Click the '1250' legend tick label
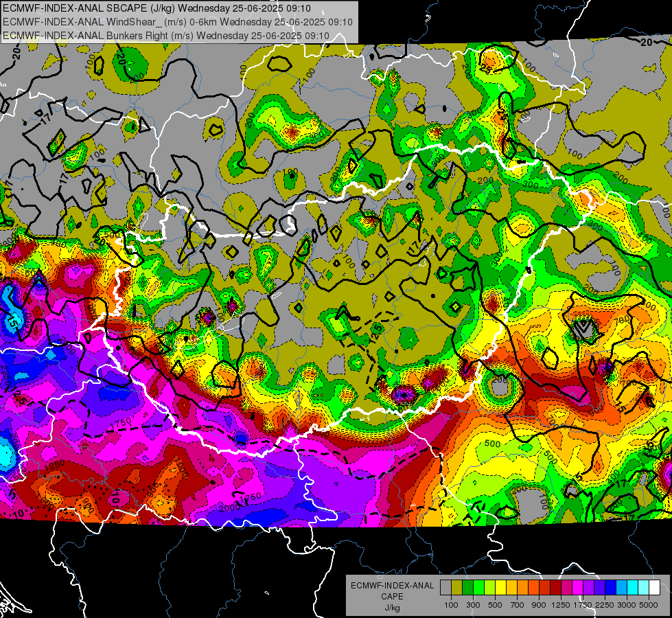This screenshot has width=672, height=618. tap(561, 605)
